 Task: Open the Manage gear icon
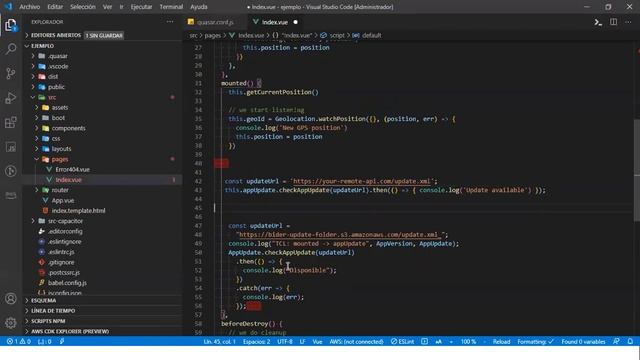[x=11, y=323]
